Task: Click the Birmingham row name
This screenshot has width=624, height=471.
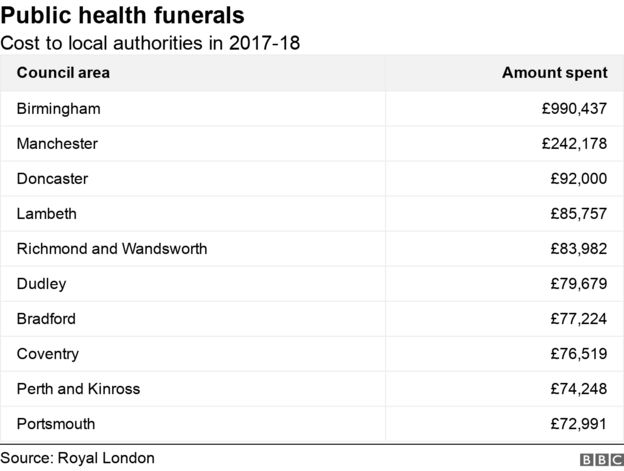Action: coord(58,109)
